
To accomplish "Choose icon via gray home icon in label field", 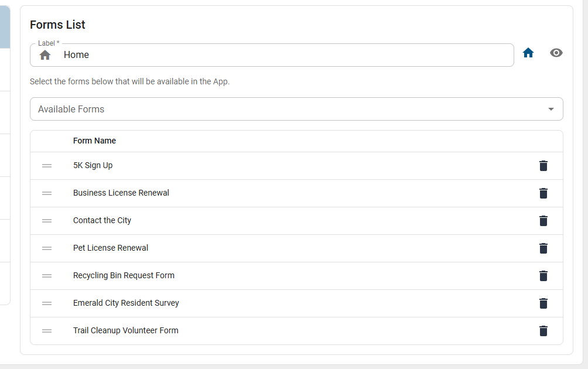I will tap(45, 55).
